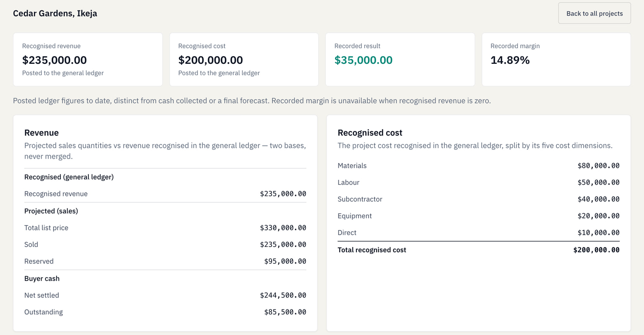The image size is (644, 335).
Task: Select the bold $200,000.00 in the Total recognised cost row
Action: coord(596,250)
